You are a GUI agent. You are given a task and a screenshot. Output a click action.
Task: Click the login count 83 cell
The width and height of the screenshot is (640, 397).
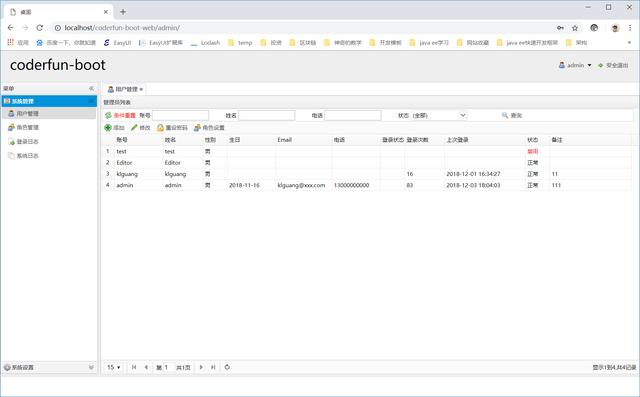click(x=409, y=185)
